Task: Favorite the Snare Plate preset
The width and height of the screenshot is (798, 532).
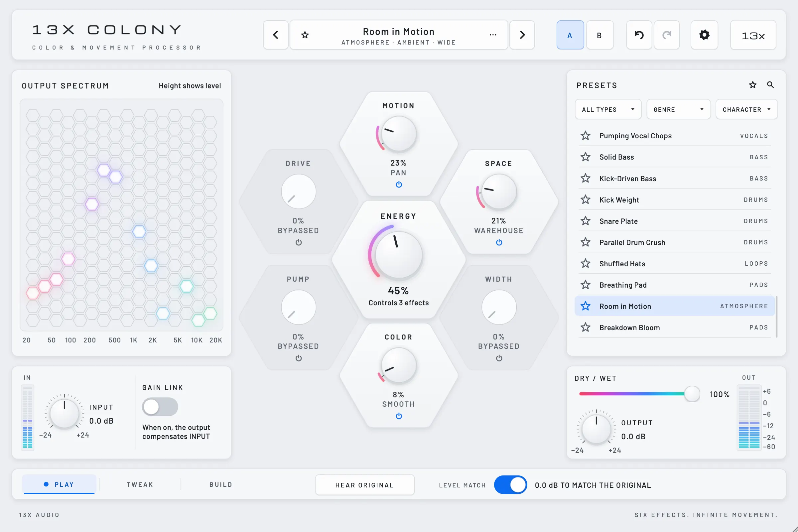Action: tap(585, 221)
